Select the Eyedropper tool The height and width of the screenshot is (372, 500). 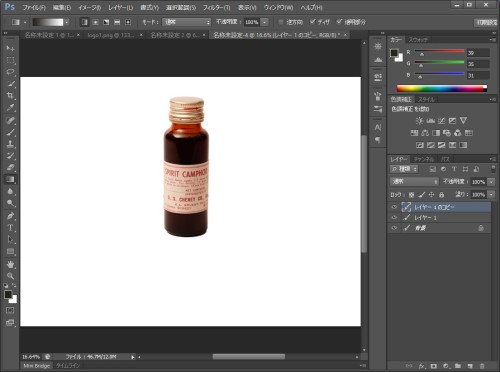point(10,108)
